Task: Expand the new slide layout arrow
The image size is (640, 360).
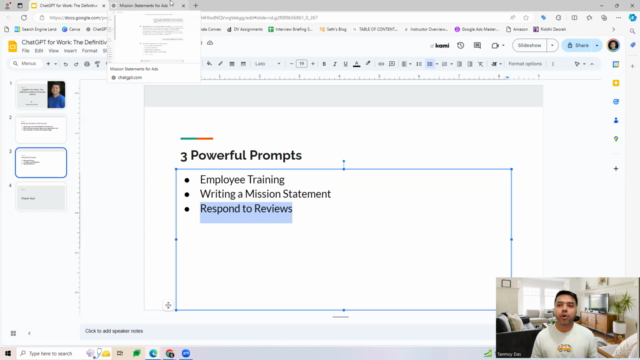Action: click(x=56, y=64)
